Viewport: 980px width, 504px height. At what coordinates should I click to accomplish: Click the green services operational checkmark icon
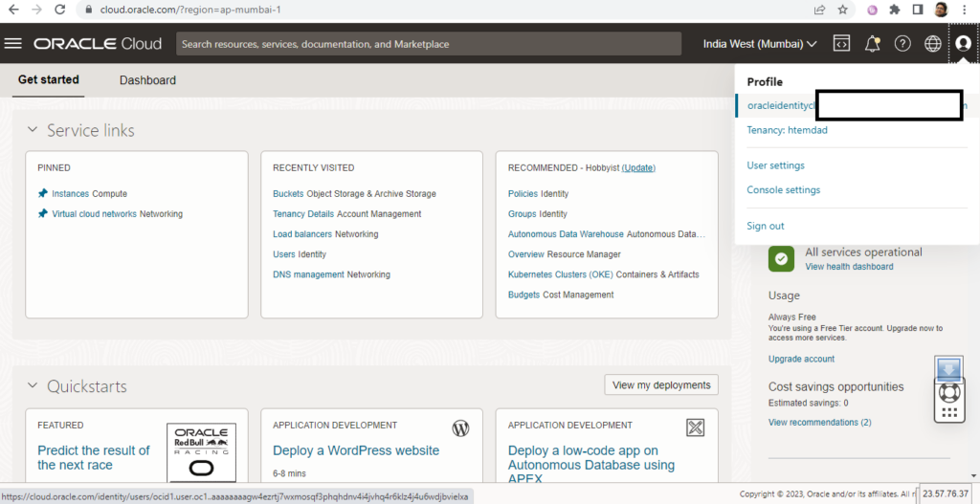pos(781,258)
